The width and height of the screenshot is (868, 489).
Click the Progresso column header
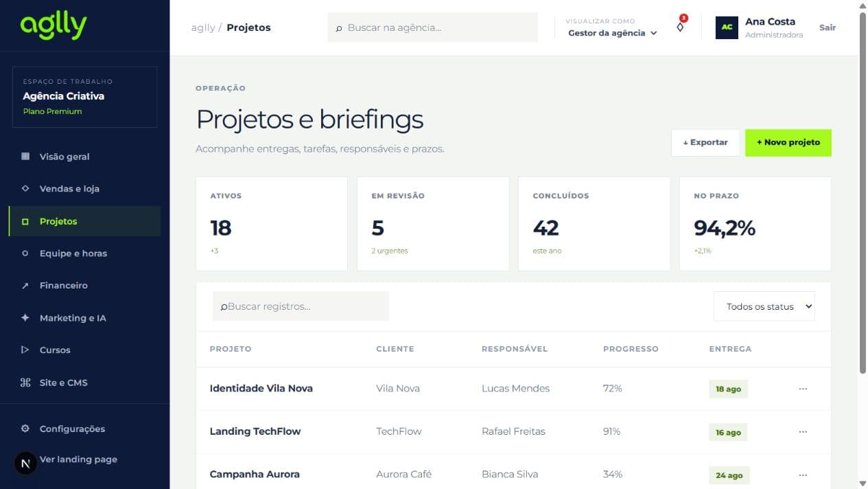coord(631,349)
